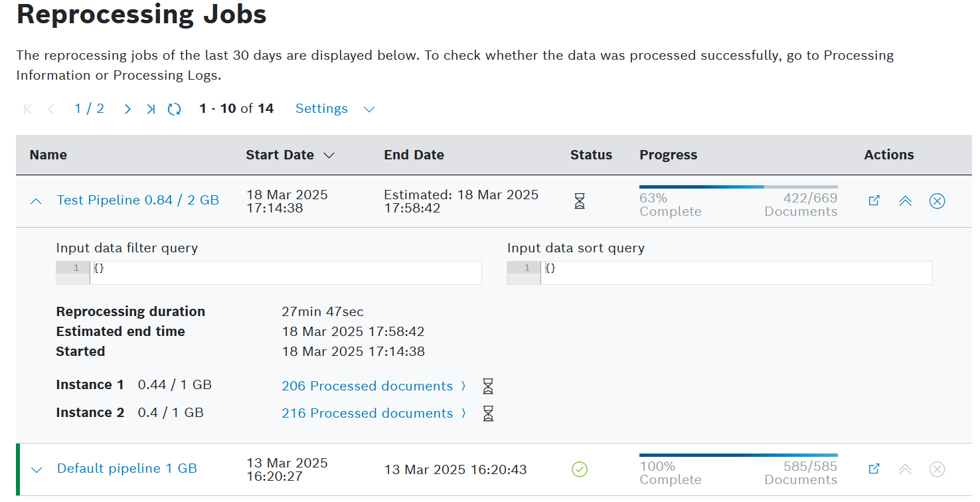
Task: Click the refresh jobs list icon
Action: click(x=175, y=109)
